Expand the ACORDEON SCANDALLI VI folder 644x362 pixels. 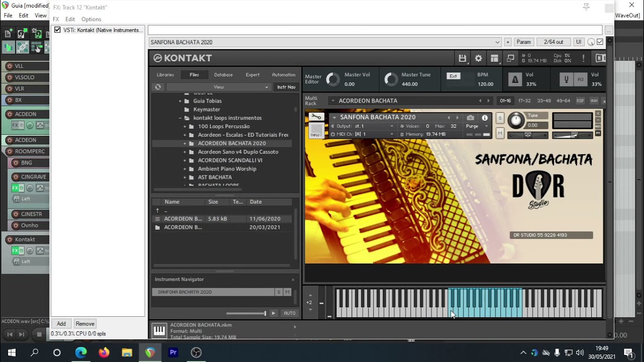(185, 160)
